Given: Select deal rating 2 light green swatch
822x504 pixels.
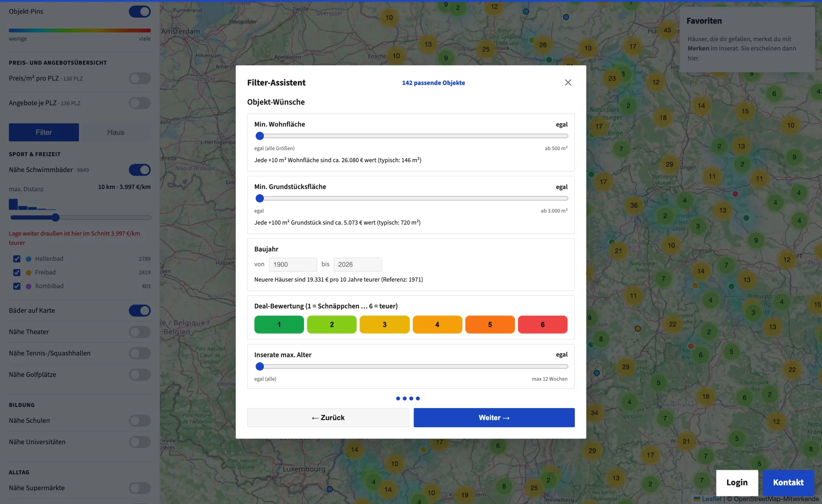Looking at the screenshot, I should (x=332, y=325).
